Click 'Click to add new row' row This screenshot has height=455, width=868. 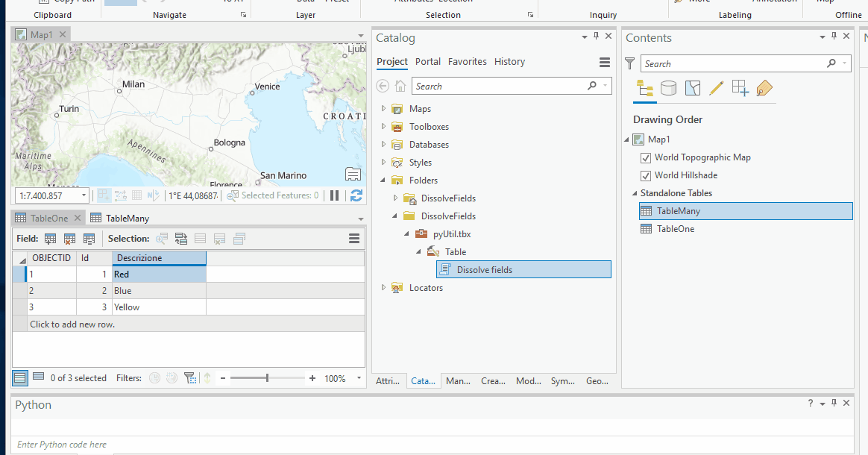189,324
